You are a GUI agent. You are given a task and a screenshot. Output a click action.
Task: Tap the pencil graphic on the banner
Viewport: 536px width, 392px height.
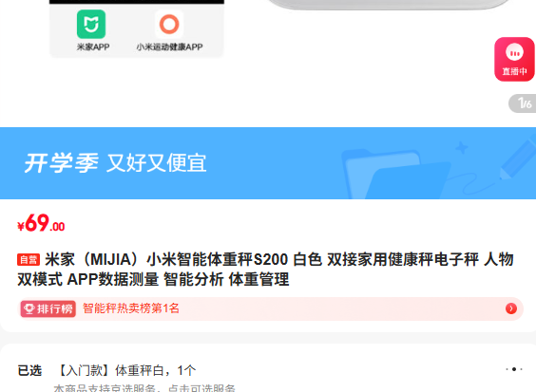tap(518, 157)
